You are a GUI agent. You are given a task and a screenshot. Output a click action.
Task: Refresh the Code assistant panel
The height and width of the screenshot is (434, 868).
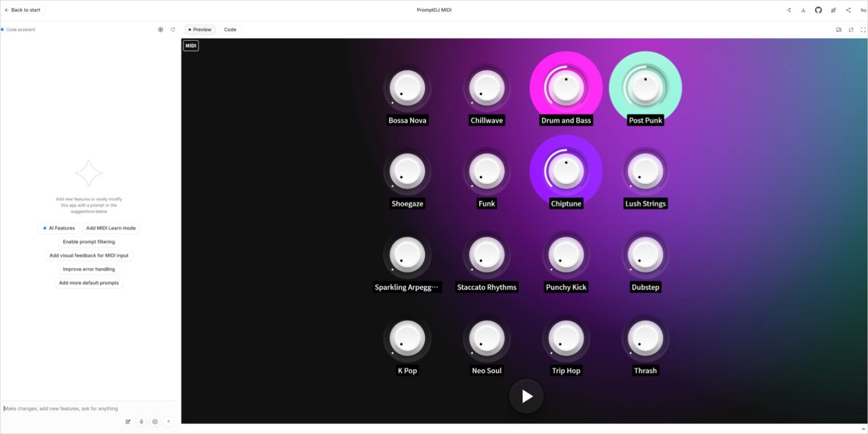pyautogui.click(x=173, y=29)
